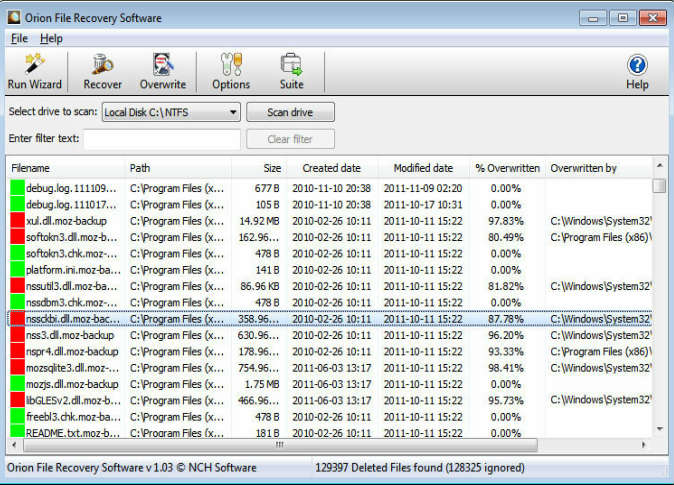
Task: Focus the filter text input field
Action: click(161, 139)
